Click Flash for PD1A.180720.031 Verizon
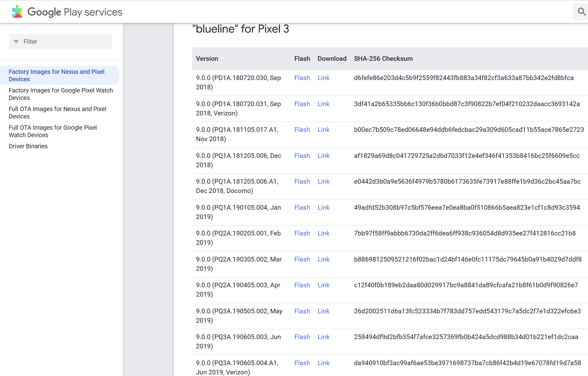 click(302, 104)
